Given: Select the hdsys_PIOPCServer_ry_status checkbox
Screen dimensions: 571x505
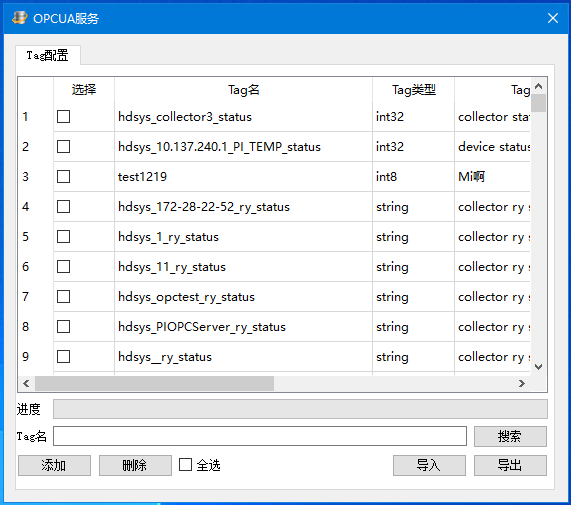Looking at the screenshot, I should coord(63,327).
